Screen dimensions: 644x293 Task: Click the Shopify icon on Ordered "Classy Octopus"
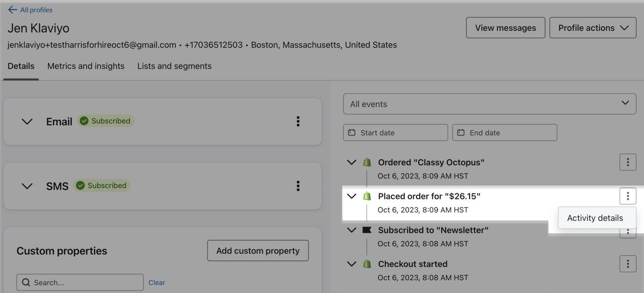tap(367, 162)
